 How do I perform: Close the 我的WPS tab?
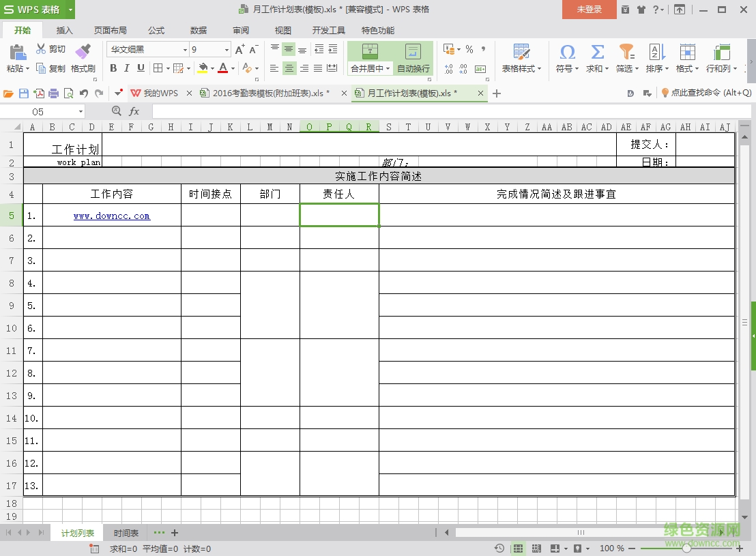coord(190,93)
